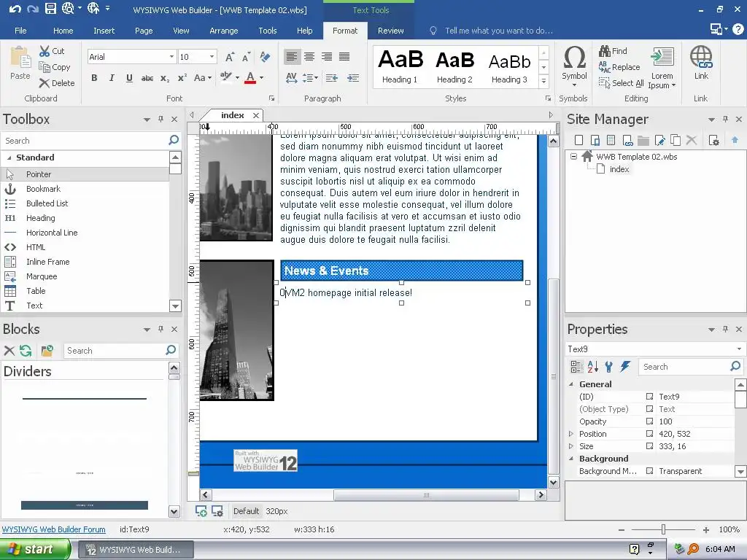
Task: Increase font size with Grow Font icon
Action: pyautogui.click(x=230, y=57)
